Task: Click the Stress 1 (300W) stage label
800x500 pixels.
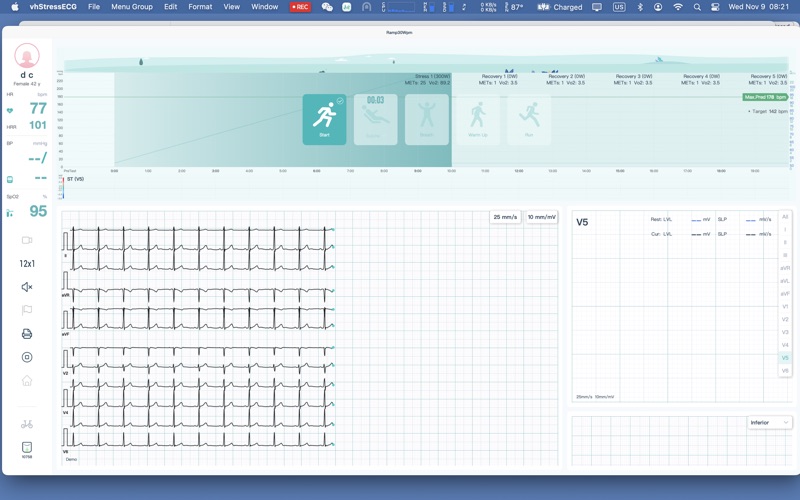Action: point(432,76)
